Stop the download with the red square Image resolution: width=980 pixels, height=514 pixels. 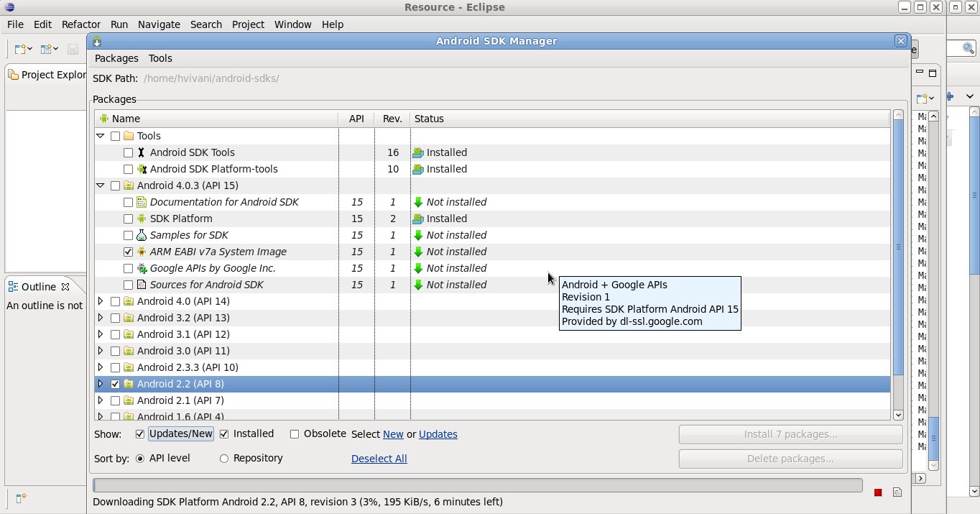[878, 492]
